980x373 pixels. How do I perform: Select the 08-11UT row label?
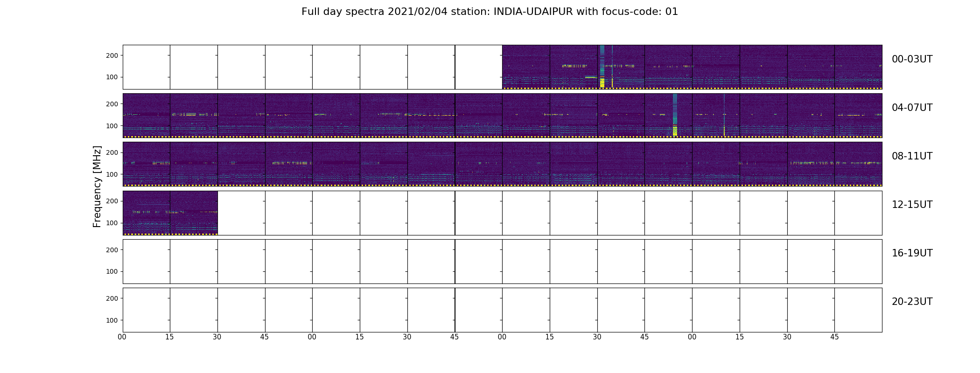tap(912, 156)
